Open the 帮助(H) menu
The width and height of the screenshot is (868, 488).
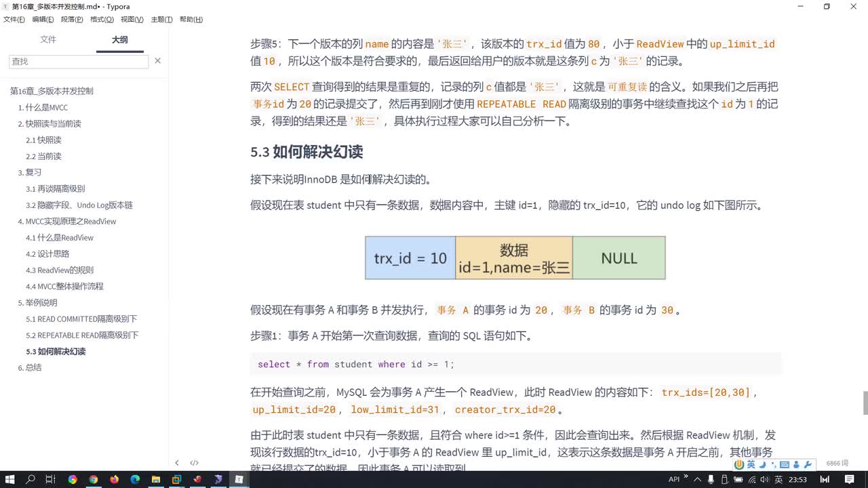(x=191, y=20)
